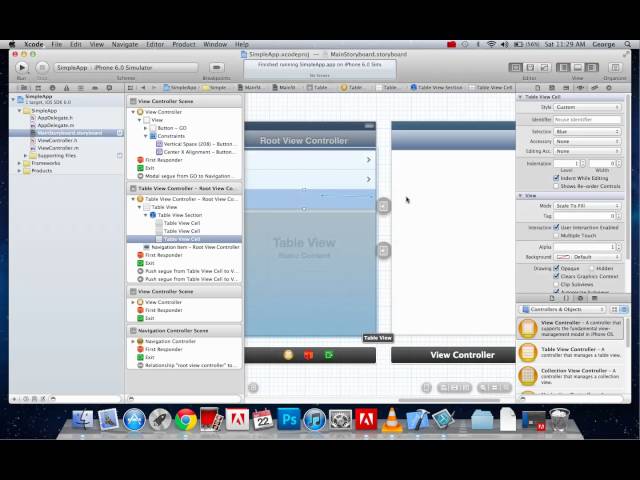Open the Controllers & Objects library dropdown
This screenshot has height=480, width=640.
click(x=563, y=309)
